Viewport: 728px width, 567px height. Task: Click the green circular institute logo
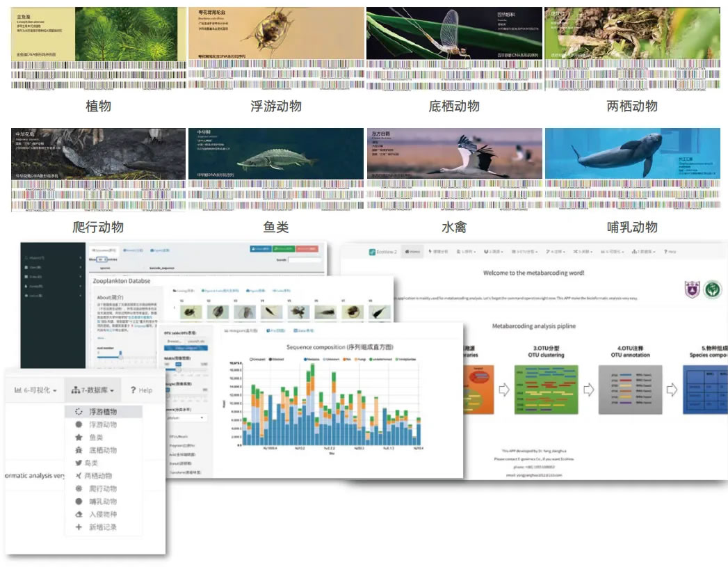pyautogui.click(x=712, y=289)
